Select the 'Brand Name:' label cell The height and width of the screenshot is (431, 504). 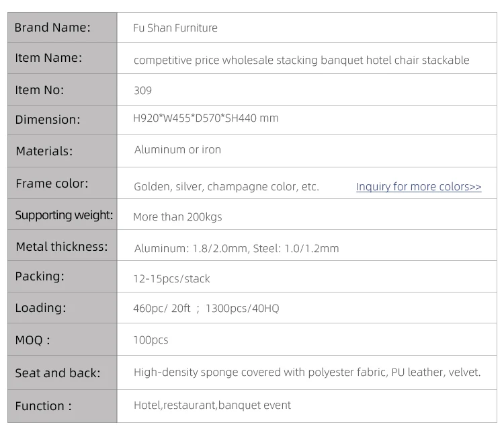tap(62, 28)
